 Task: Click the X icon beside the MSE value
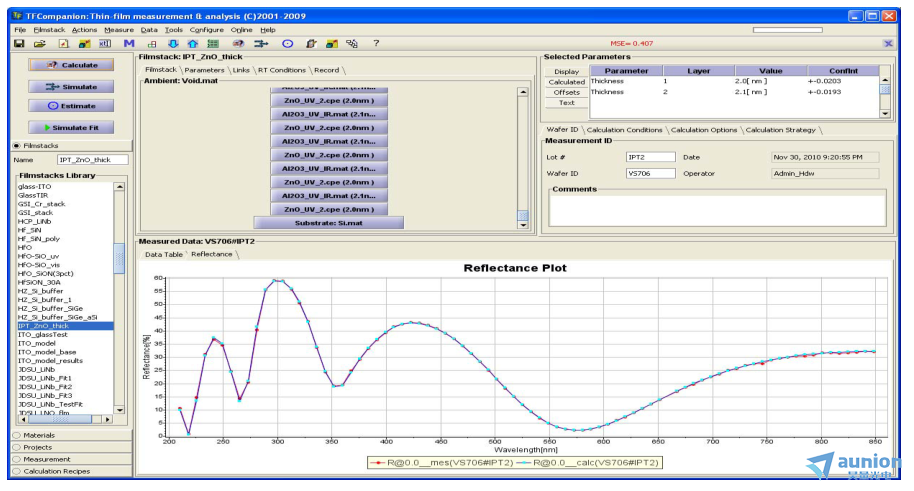point(888,44)
